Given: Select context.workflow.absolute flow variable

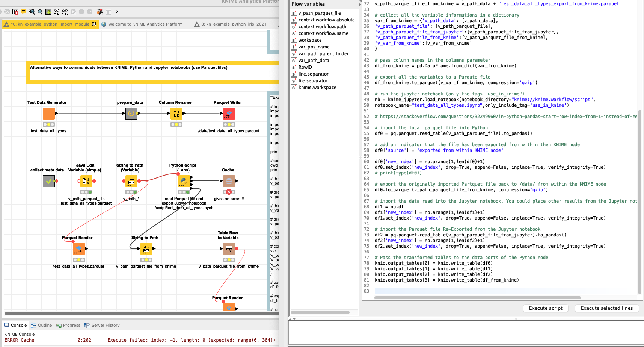Looking at the screenshot, I should pos(324,20).
